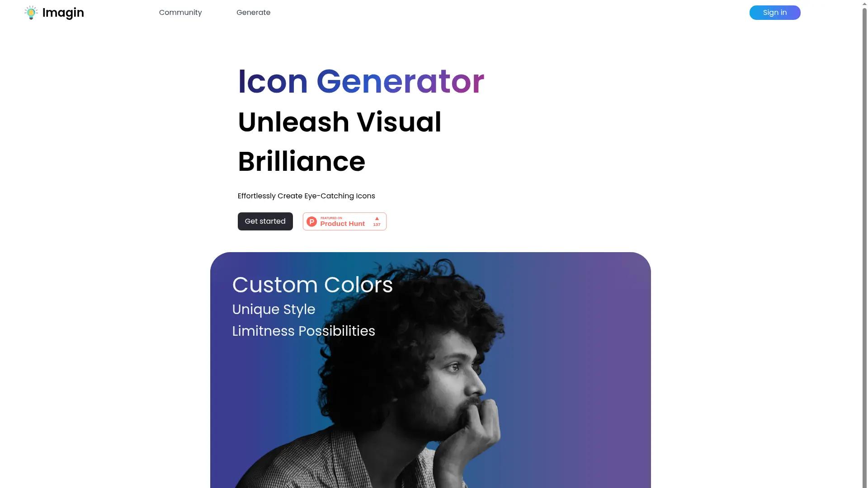The height and width of the screenshot is (488, 868).
Task: Click the Product Hunt circular P icon
Action: 311,221
